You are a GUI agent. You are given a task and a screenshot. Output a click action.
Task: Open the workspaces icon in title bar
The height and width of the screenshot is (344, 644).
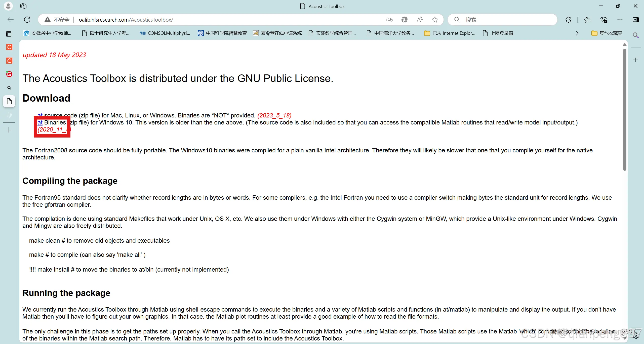pos(23,6)
